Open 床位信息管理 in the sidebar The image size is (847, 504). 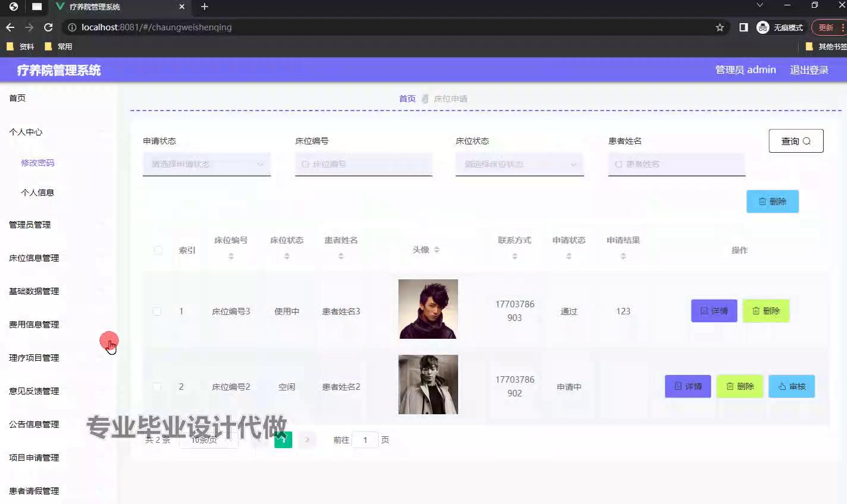pyautogui.click(x=34, y=258)
